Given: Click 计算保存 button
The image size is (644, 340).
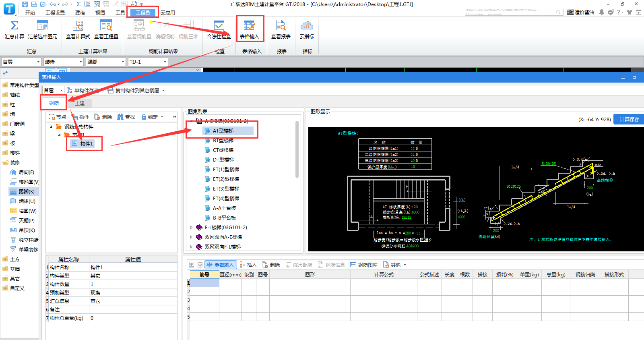Looking at the screenshot, I should 629,119.
